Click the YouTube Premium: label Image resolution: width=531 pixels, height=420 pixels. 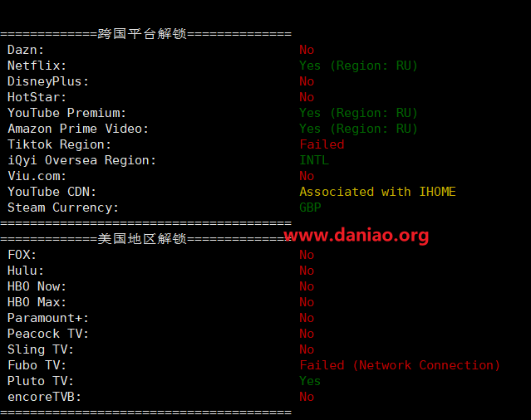[66, 113]
